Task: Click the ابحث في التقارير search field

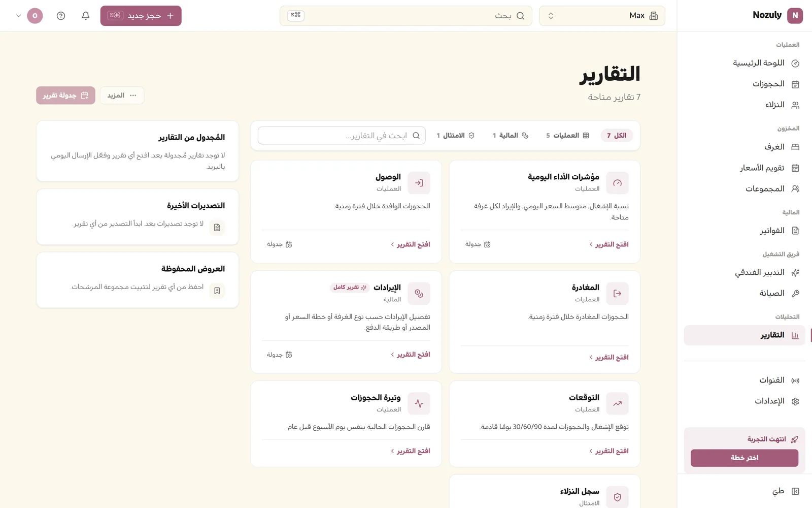Action: tap(342, 136)
